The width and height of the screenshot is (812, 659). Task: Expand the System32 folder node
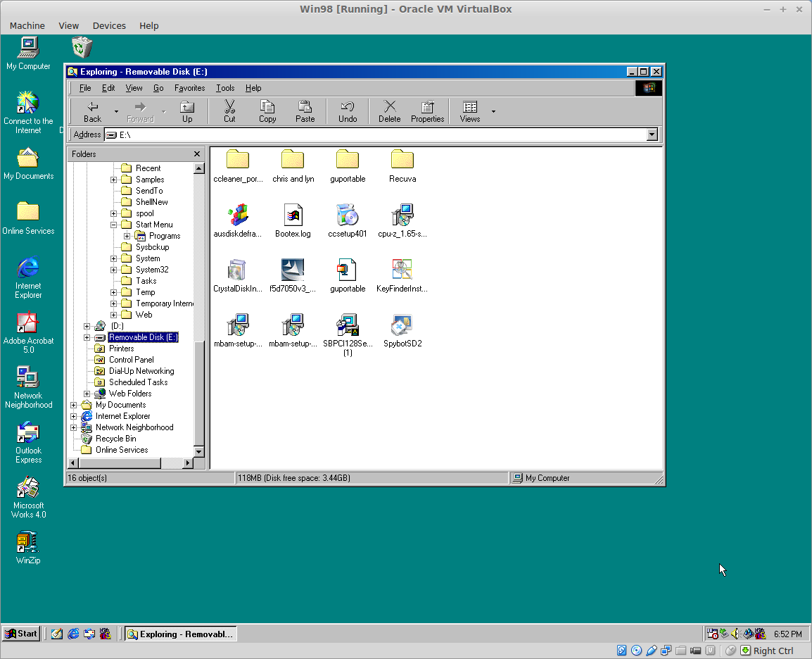113,270
